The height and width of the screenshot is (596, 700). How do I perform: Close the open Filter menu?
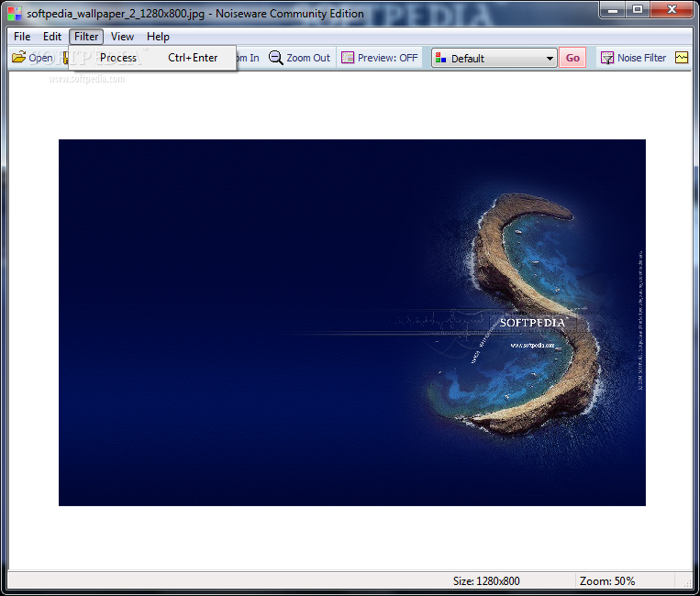tap(86, 37)
